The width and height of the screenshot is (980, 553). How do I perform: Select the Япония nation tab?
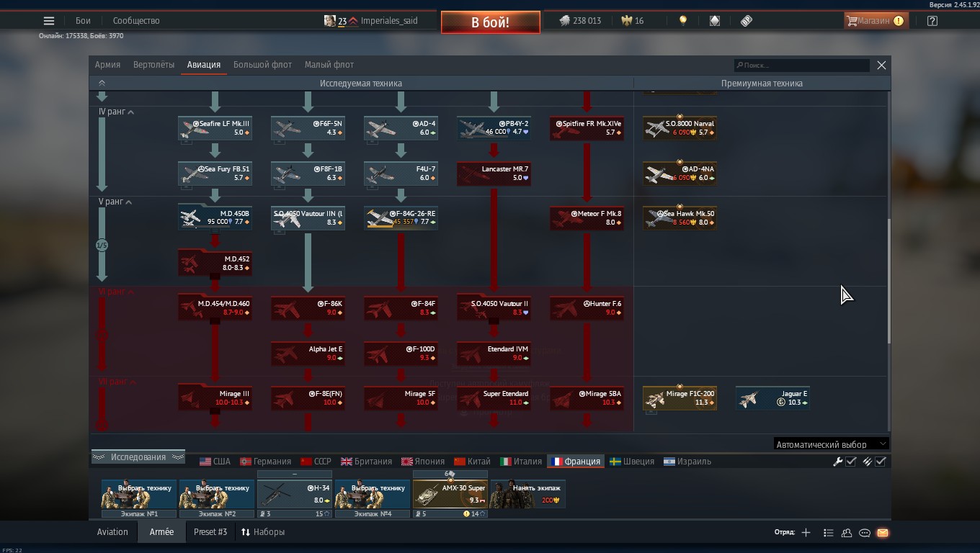pos(423,462)
